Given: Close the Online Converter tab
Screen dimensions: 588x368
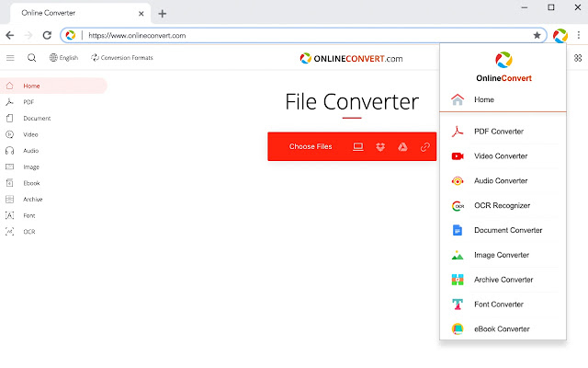Looking at the screenshot, I should click(x=141, y=14).
